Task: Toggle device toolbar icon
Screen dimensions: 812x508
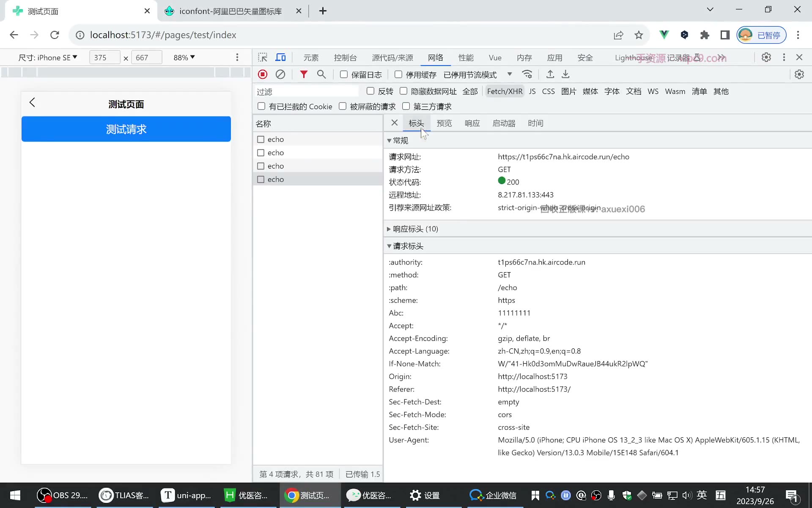Action: [281, 57]
